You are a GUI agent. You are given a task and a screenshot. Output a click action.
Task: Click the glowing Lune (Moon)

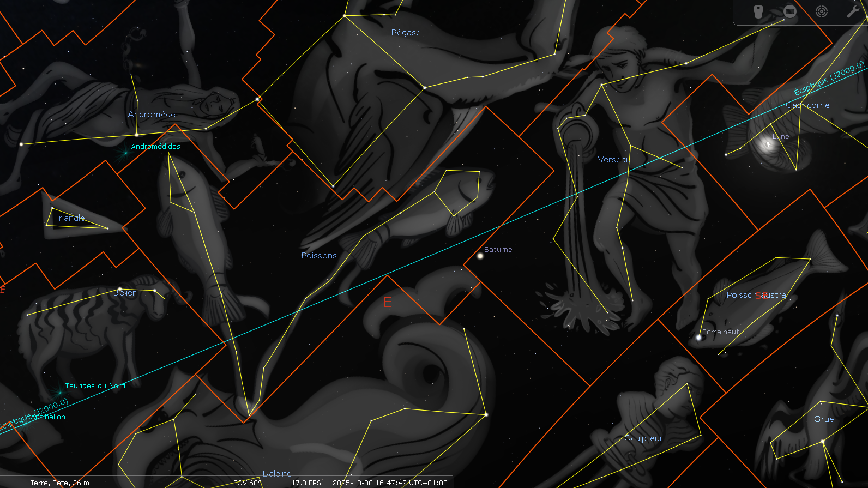tap(768, 144)
